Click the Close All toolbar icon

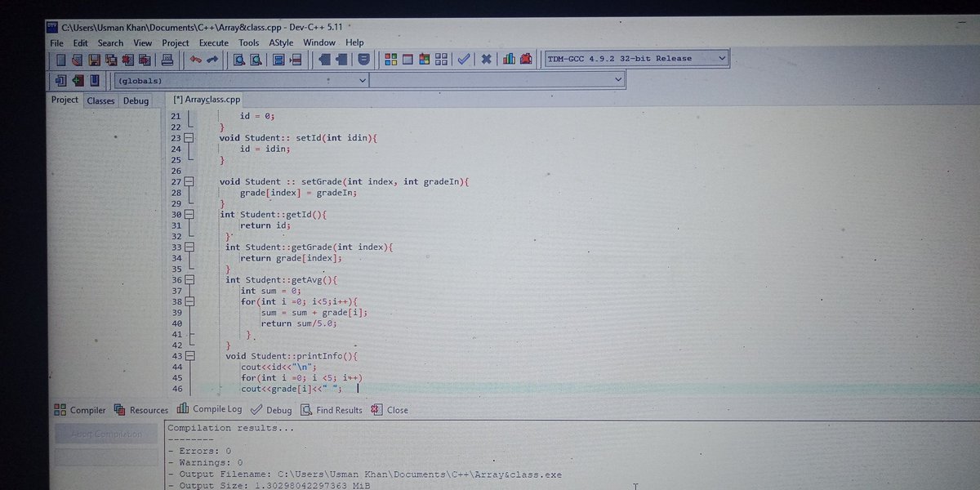point(145,59)
